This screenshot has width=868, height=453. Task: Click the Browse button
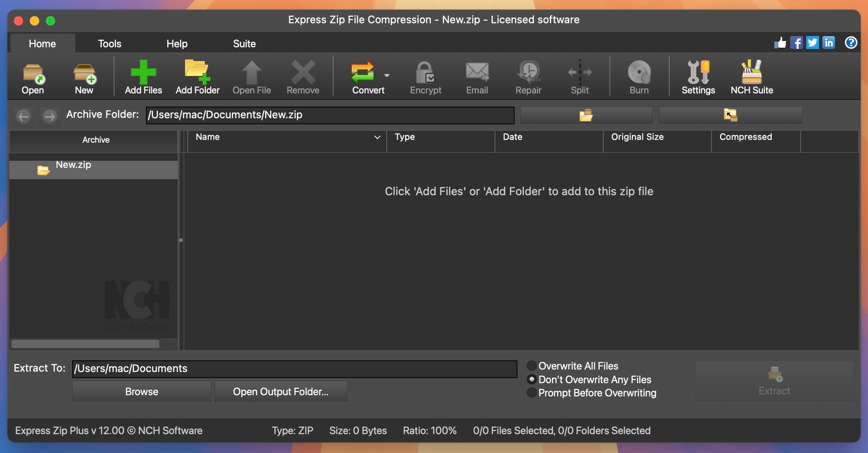click(x=141, y=391)
